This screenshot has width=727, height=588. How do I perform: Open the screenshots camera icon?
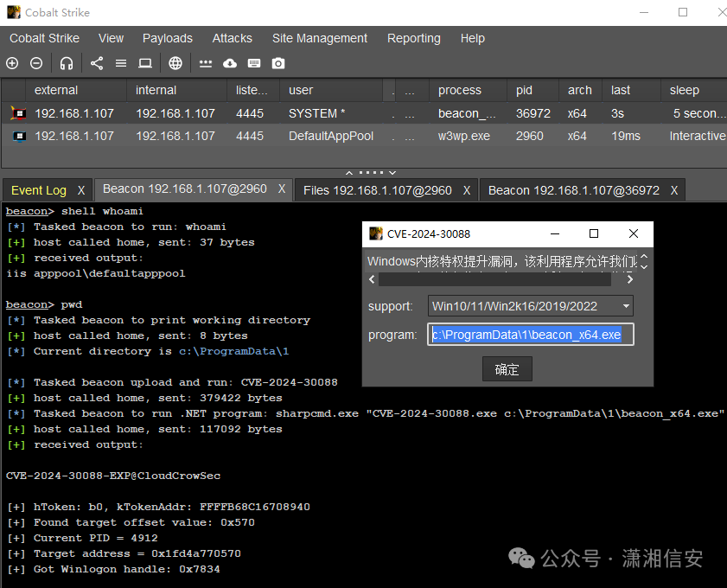click(278, 63)
